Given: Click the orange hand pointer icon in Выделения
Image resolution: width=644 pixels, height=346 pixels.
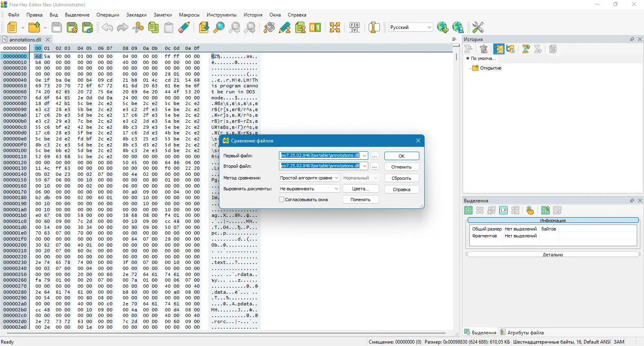Looking at the screenshot, I should click(530, 210).
